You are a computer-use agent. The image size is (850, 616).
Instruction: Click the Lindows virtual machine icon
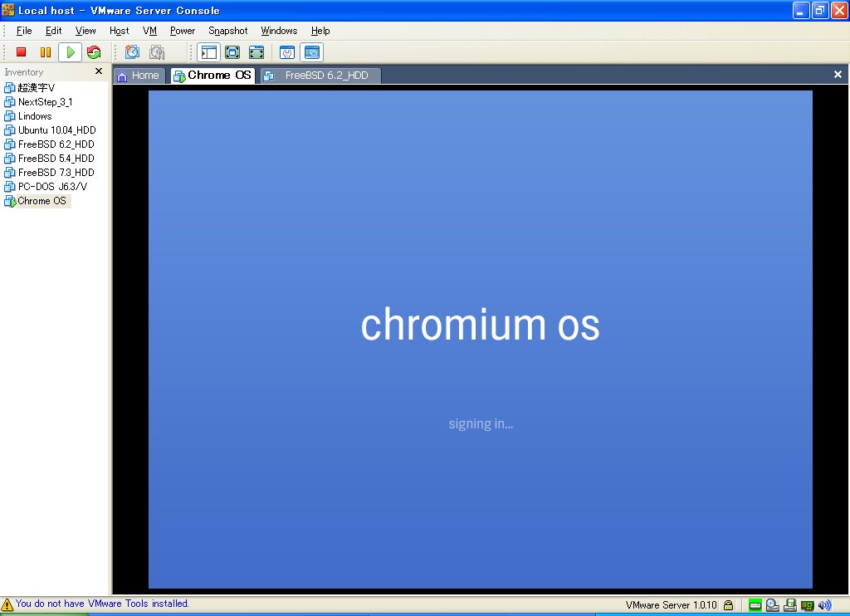(x=10, y=116)
